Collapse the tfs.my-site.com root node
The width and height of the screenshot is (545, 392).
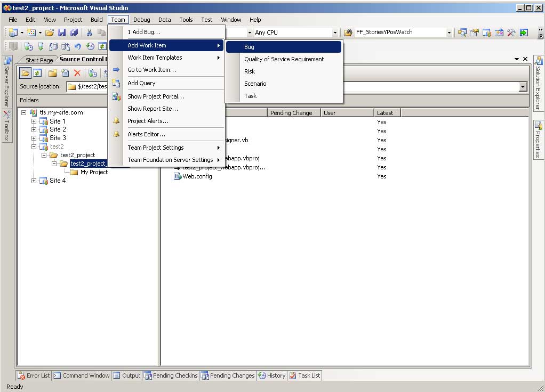coord(23,112)
